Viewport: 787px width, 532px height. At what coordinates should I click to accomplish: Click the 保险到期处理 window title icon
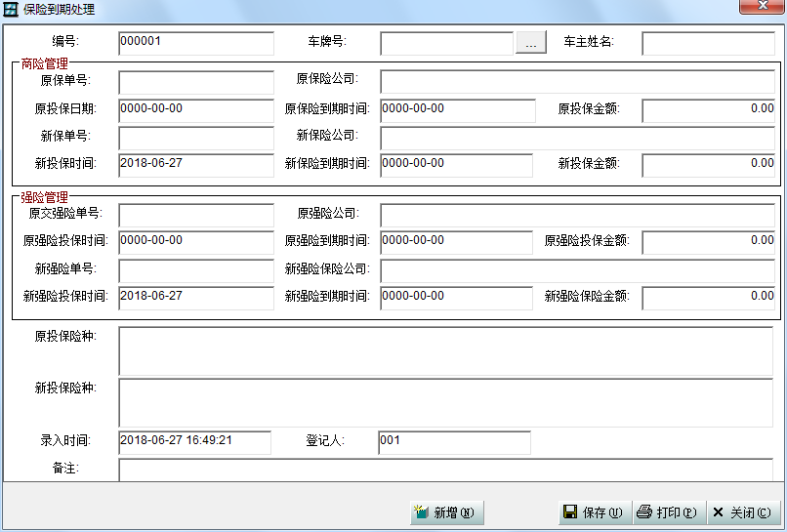pyautogui.click(x=11, y=9)
